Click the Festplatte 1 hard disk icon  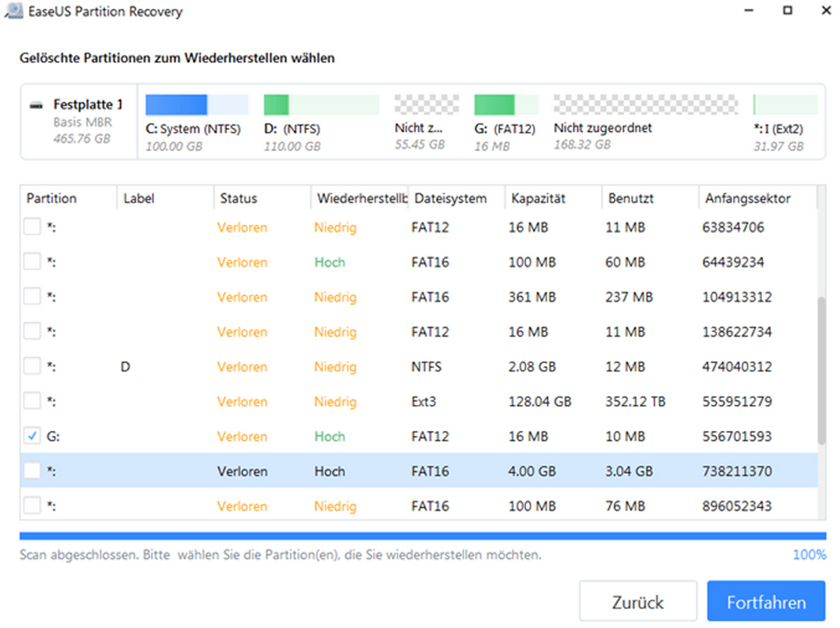coord(37,104)
